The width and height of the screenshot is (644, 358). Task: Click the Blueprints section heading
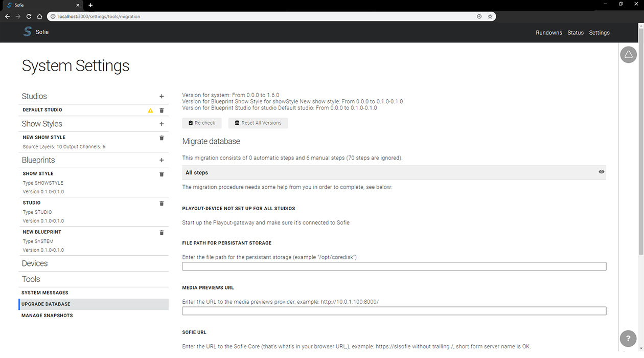[38, 160]
